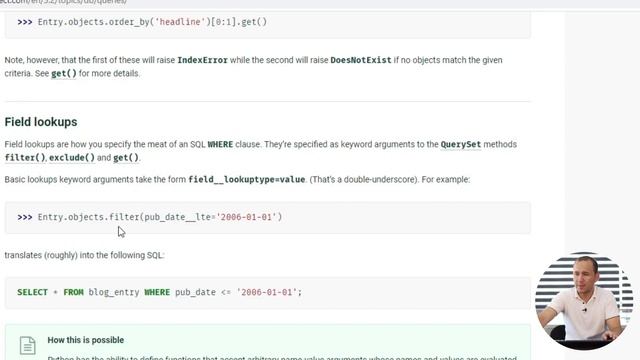Viewport: 640px width, 360px height.
Task: Open the QuerySet reference link
Action: [460, 144]
